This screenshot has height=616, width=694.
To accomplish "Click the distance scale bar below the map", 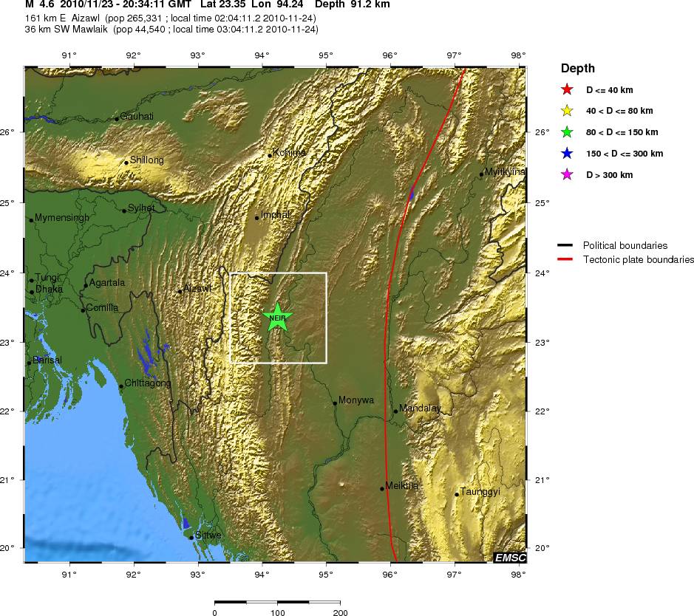I will [277, 602].
